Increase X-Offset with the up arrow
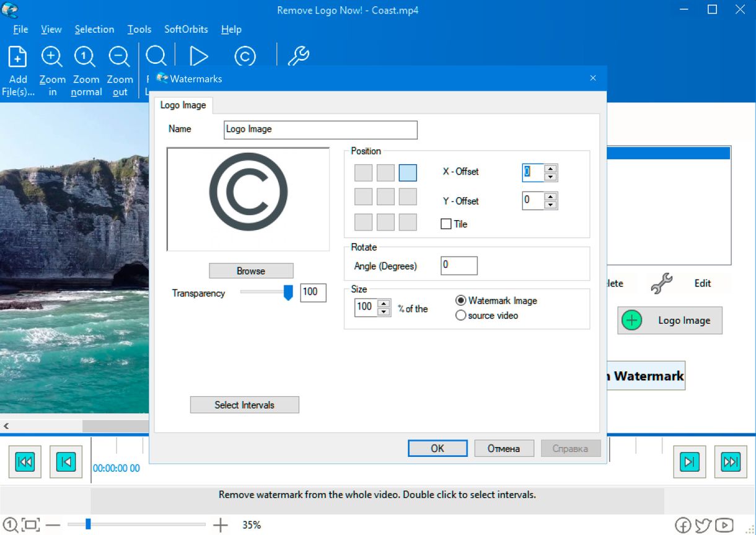The width and height of the screenshot is (756, 535). [x=552, y=168]
